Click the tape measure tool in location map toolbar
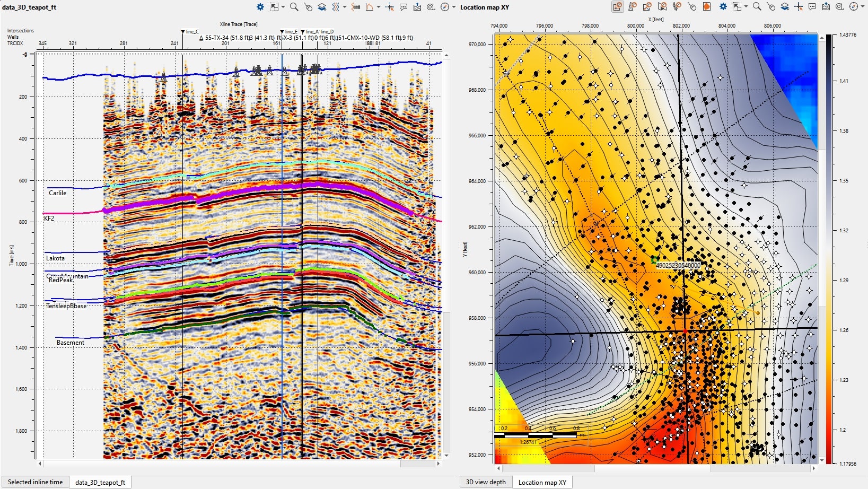Image resolution: width=868 pixels, height=489 pixels. coord(840,7)
